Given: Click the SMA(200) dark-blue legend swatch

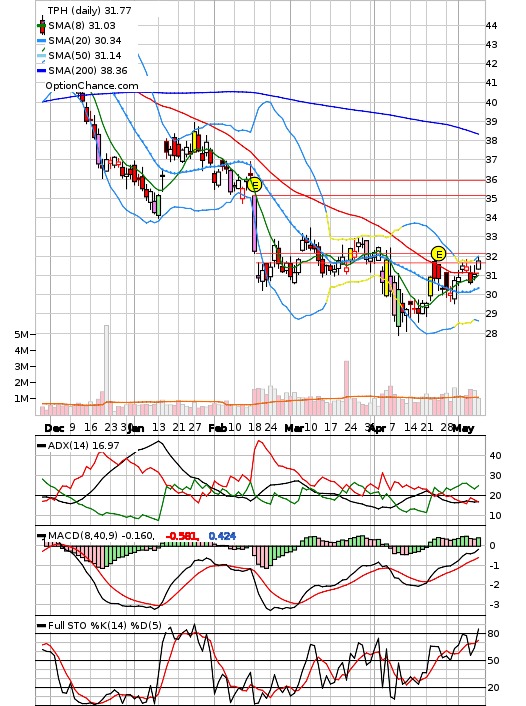Looking at the screenshot, I should 41,71.
